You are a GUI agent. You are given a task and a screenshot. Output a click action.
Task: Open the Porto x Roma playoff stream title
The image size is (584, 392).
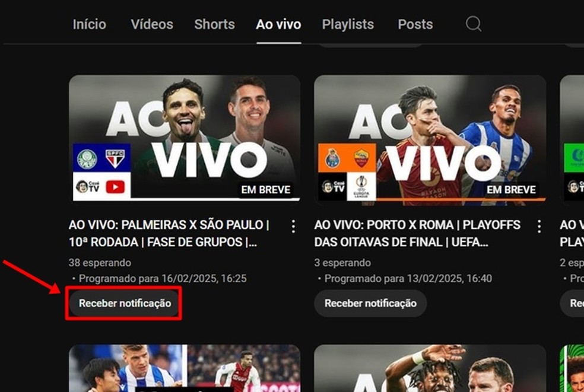tap(417, 232)
